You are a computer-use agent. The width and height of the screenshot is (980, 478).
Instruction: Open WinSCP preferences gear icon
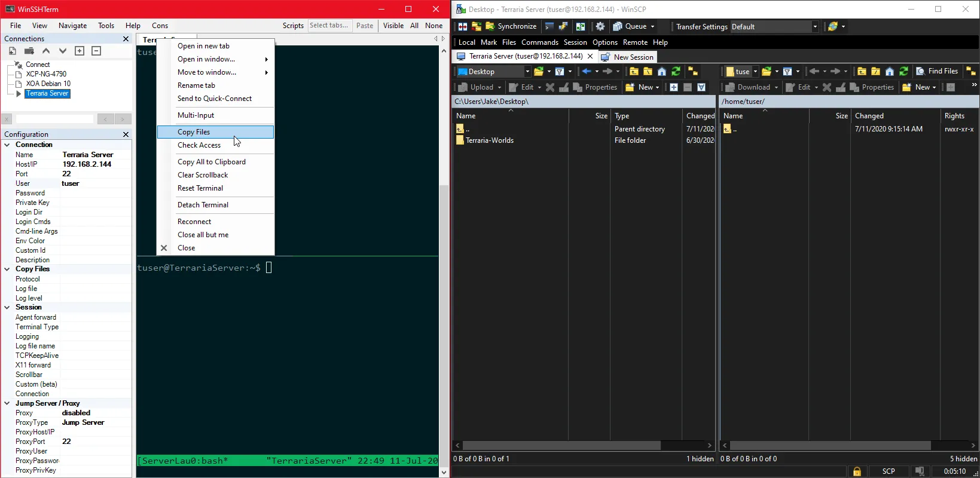pos(600,26)
